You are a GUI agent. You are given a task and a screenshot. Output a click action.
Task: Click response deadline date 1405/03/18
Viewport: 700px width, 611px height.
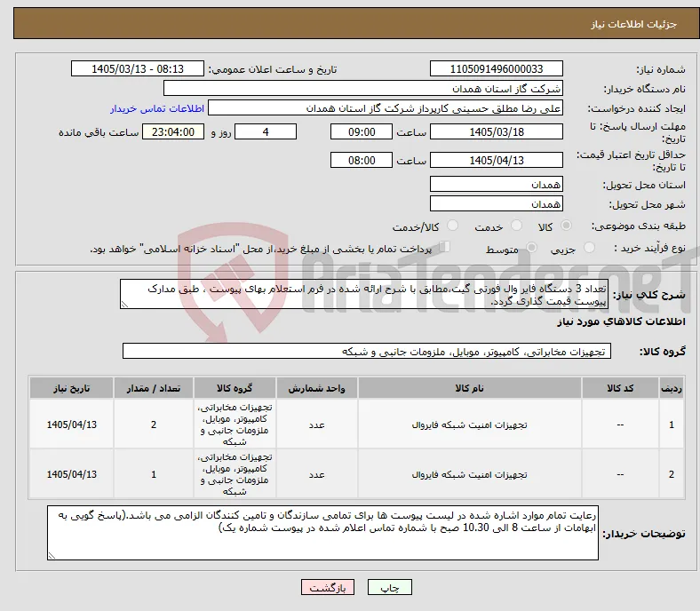[x=497, y=131]
